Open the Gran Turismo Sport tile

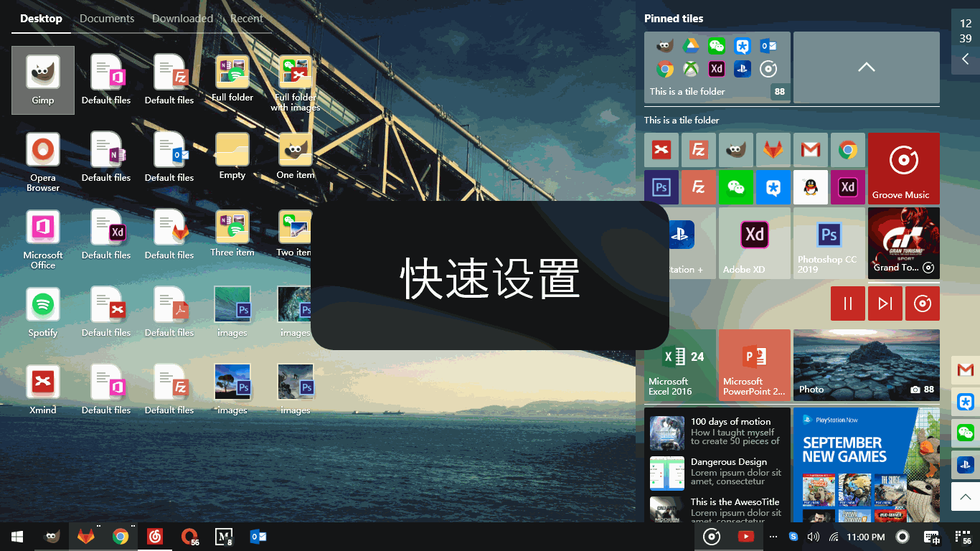coord(904,243)
